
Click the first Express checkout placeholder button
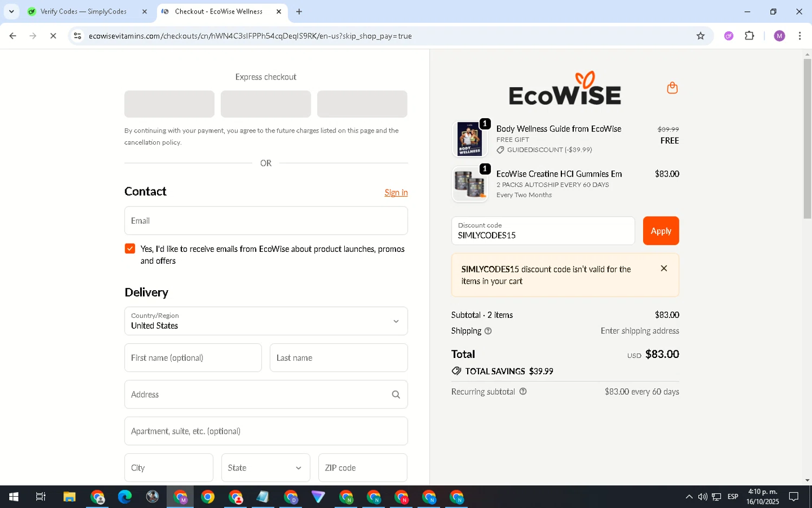coord(169,104)
